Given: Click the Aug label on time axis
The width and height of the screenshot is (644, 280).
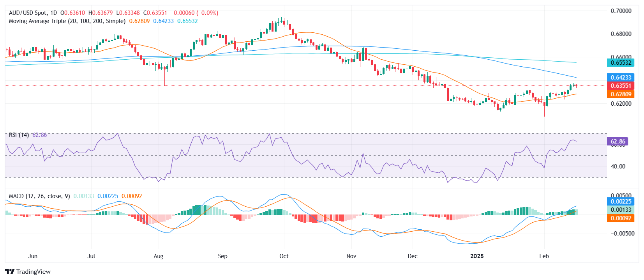Looking at the screenshot, I should point(158,256).
